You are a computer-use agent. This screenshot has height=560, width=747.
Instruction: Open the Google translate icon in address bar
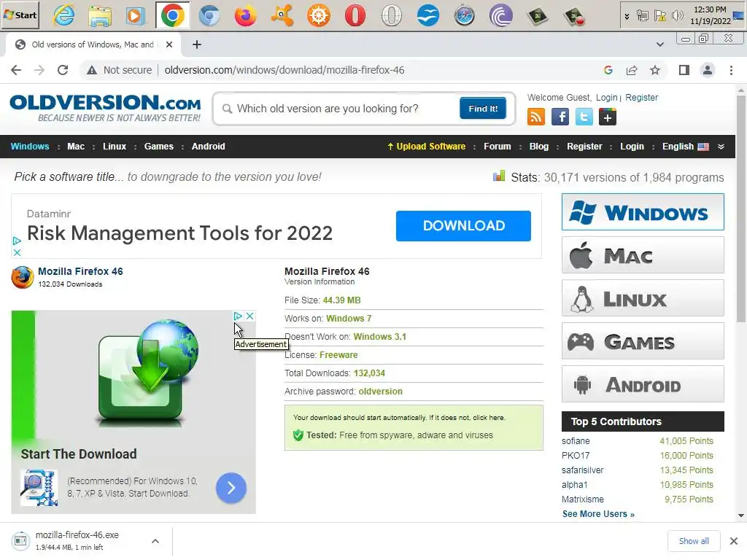608,70
